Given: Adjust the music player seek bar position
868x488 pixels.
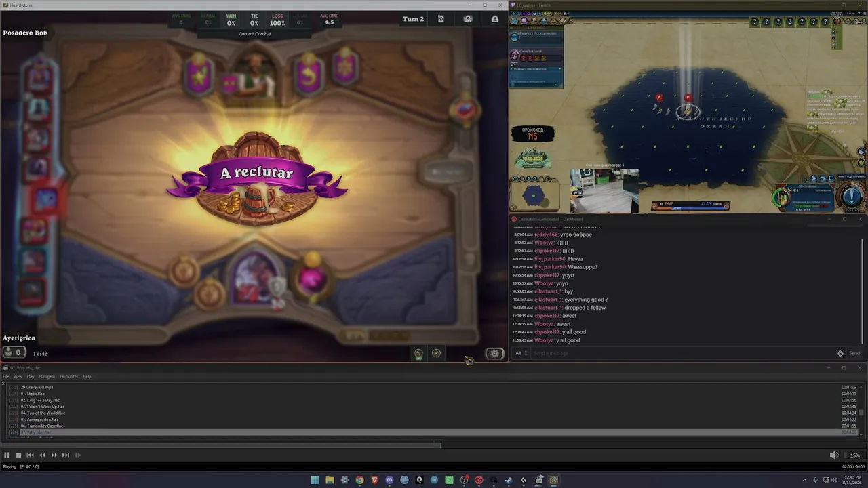Looking at the screenshot, I should 434,445.
